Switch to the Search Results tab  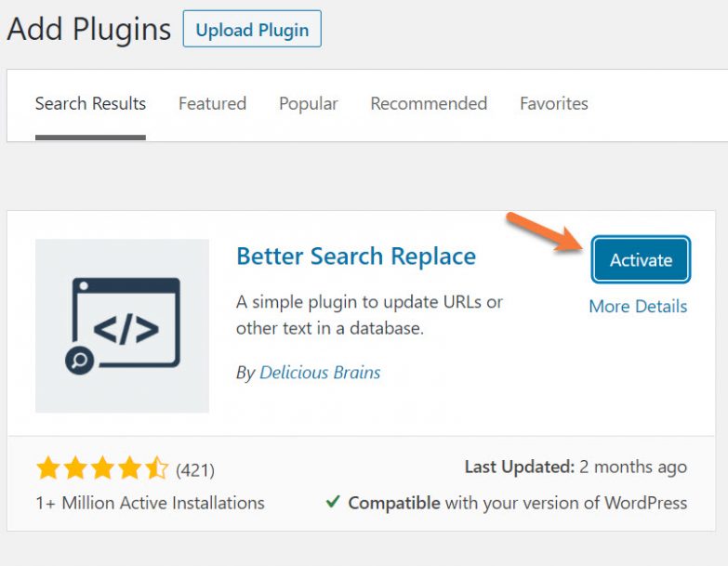90,103
